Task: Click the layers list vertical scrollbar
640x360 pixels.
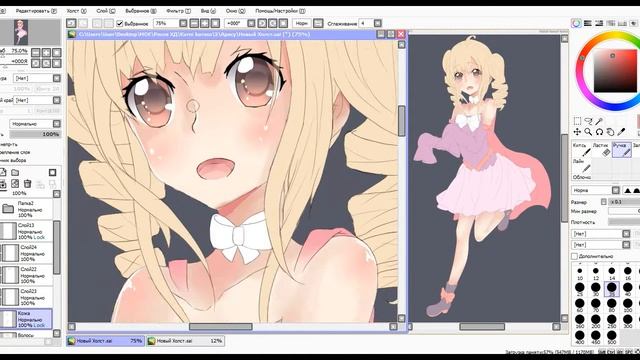Action: 57,247
